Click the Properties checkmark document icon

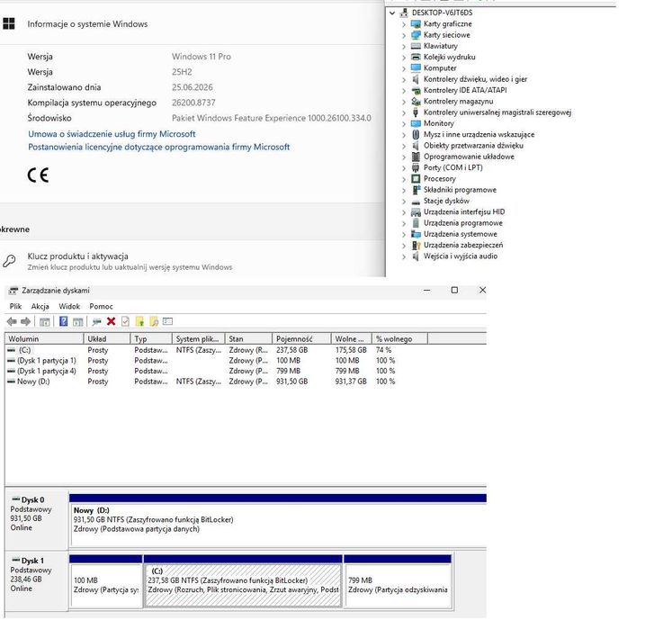[x=125, y=321]
